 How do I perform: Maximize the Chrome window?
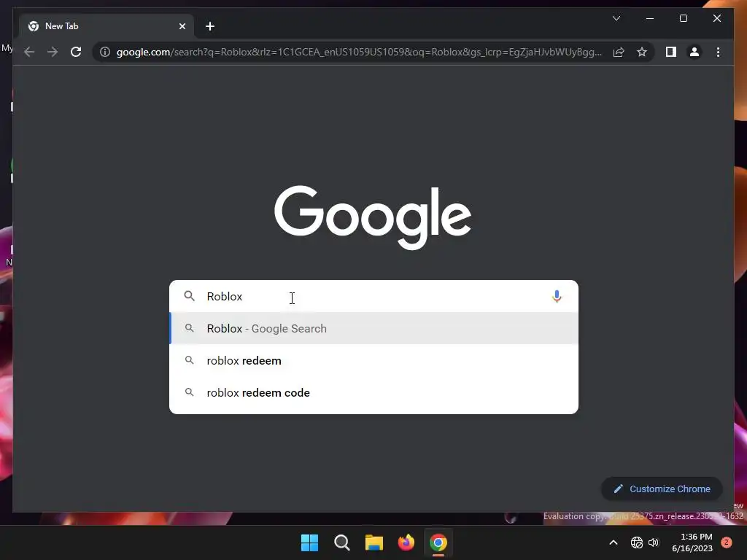click(683, 18)
